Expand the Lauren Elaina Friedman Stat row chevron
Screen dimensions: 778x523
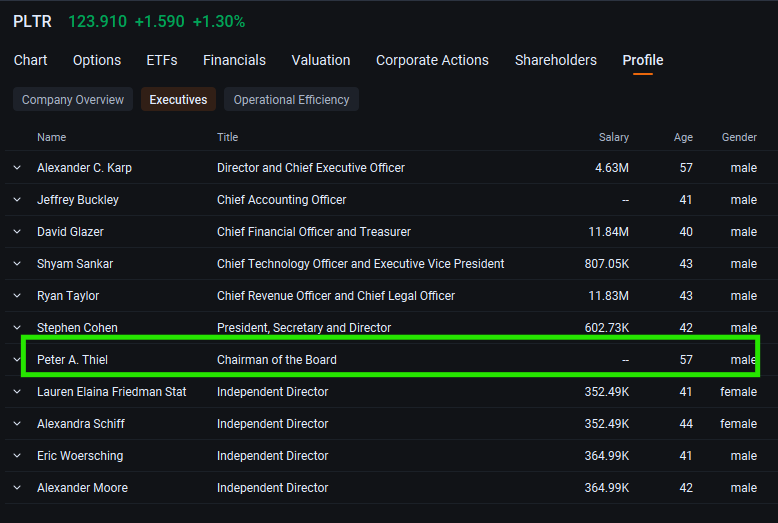click(17, 392)
